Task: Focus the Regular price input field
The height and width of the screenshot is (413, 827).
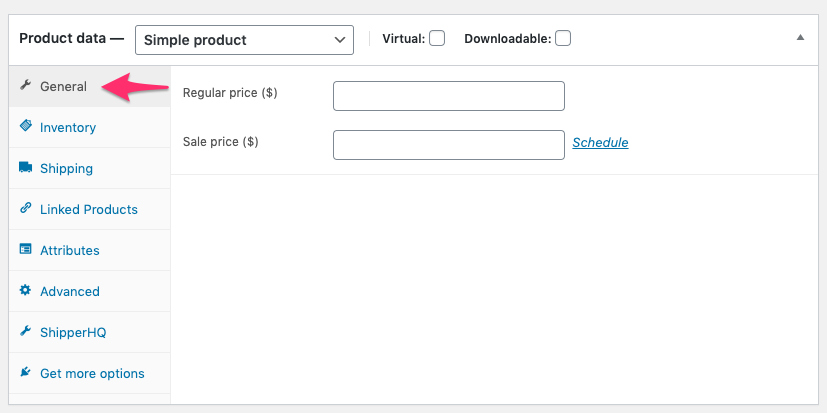Action: tap(448, 96)
